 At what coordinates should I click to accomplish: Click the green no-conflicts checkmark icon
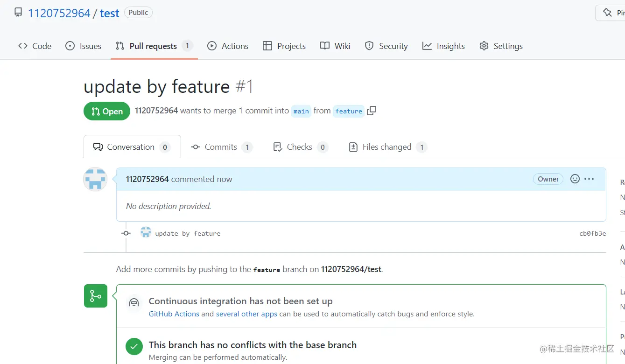(134, 346)
